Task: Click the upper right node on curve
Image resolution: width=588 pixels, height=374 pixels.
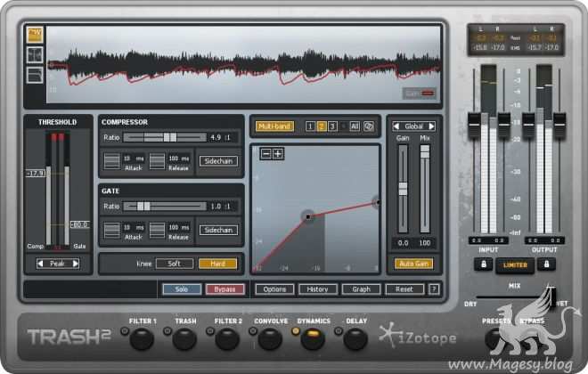Action: (x=378, y=202)
